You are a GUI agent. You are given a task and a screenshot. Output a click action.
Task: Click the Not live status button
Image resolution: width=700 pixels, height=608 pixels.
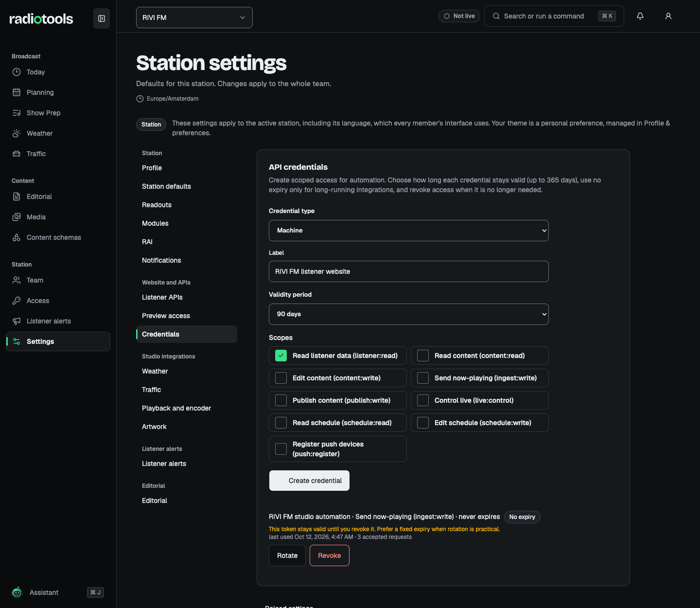point(459,16)
